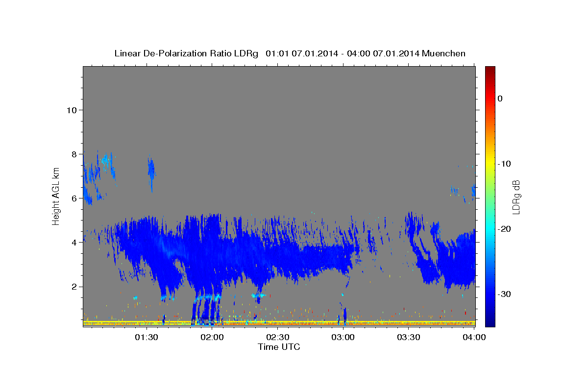The height and width of the screenshot is (392, 588).
Task: Click the colorbar value -20 label
Action: click(504, 229)
